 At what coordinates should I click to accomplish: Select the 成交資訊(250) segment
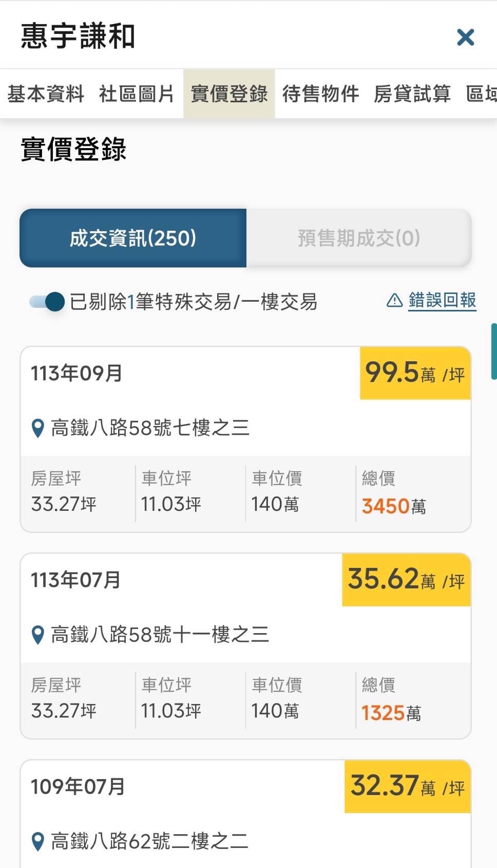pyautogui.click(x=133, y=238)
